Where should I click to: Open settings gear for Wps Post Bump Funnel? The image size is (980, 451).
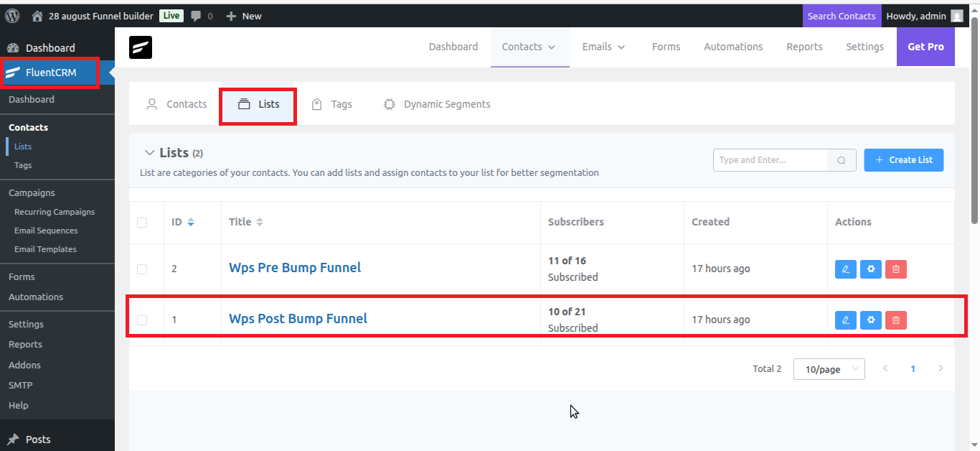coord(870,320)
